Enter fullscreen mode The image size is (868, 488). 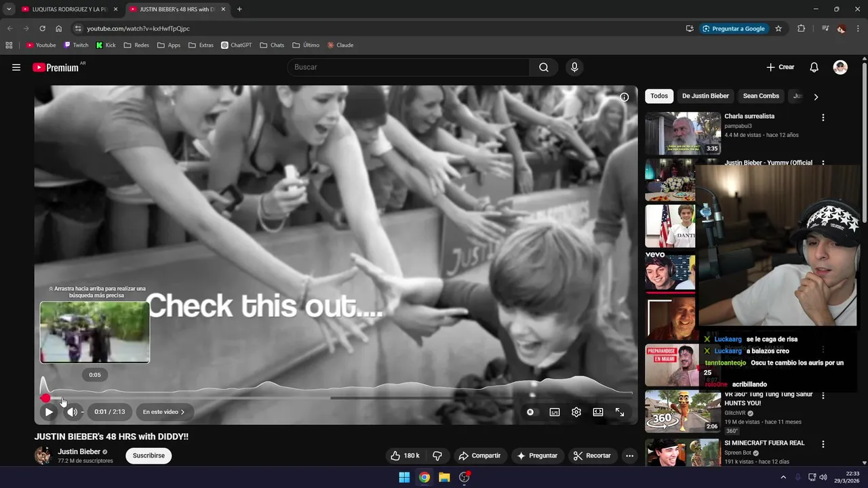coord(620,411)
